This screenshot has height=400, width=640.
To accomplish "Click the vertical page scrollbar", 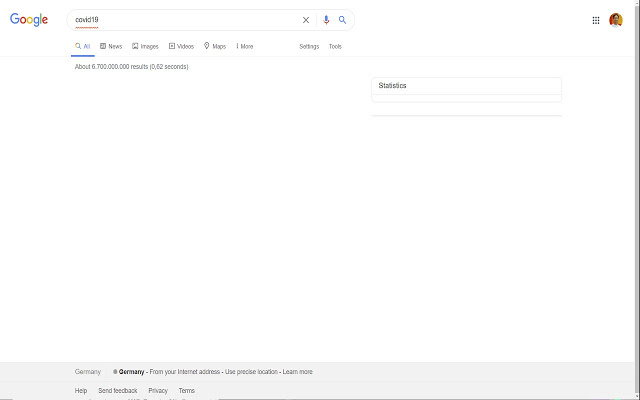I will [637, 200].
